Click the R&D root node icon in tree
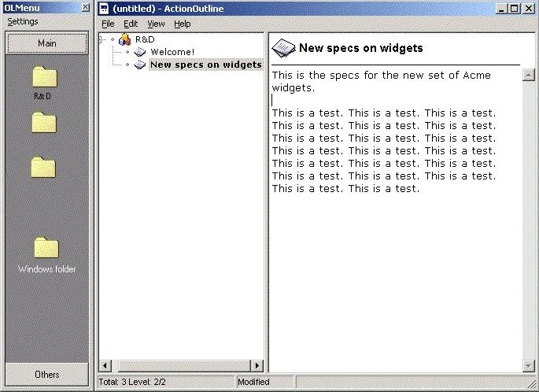 click(125, 39)
